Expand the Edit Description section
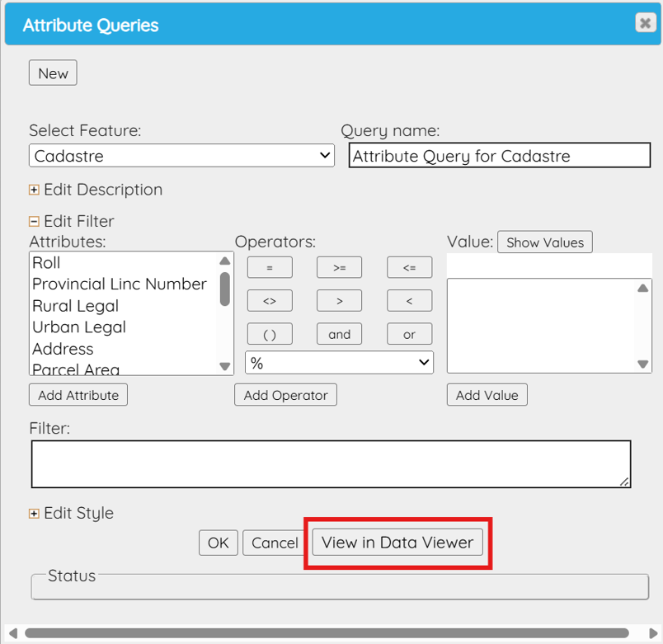Screen dimensions: 663x644 34,190
